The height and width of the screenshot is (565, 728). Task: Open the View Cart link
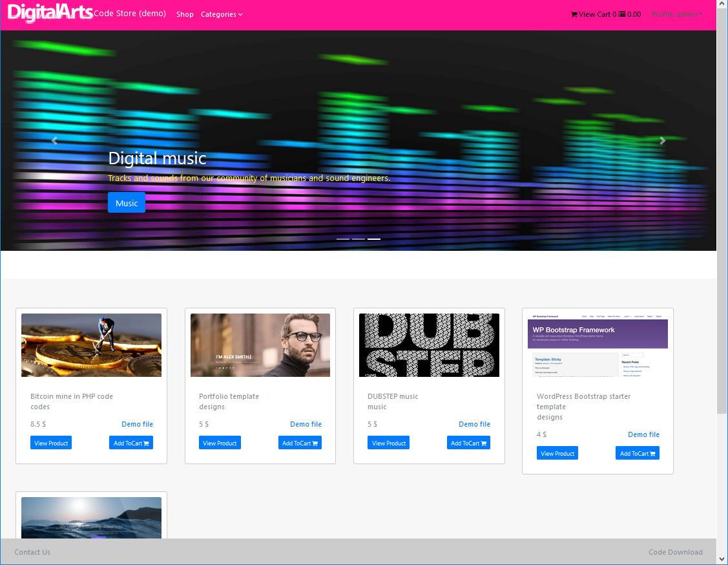click(593, 14)
